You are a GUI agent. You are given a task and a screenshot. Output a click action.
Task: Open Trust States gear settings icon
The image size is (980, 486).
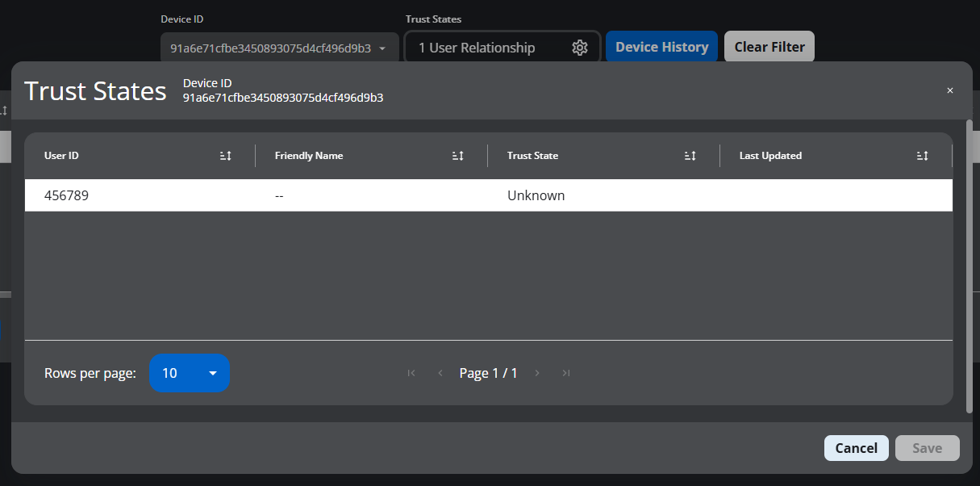(580, 48)
